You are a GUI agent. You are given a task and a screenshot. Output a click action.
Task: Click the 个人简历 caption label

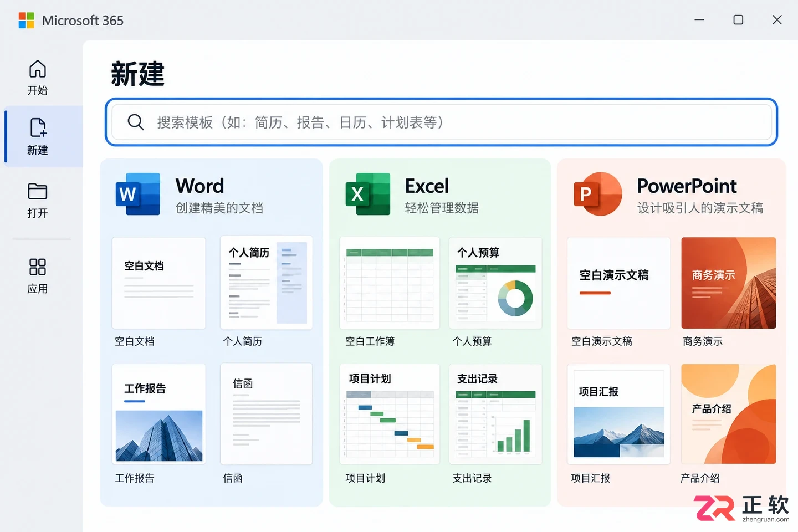point(243,341)
